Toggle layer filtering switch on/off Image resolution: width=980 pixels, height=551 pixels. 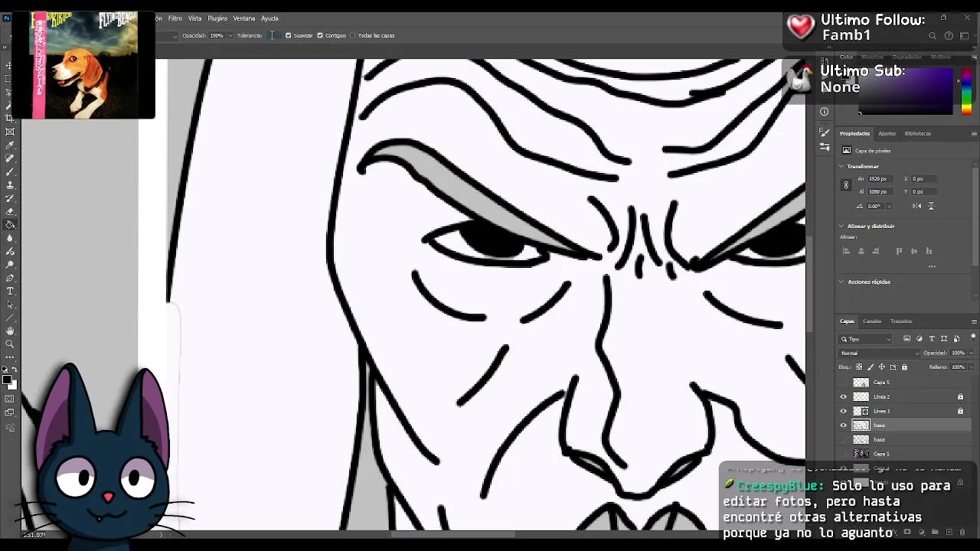(x=973, y=337)
